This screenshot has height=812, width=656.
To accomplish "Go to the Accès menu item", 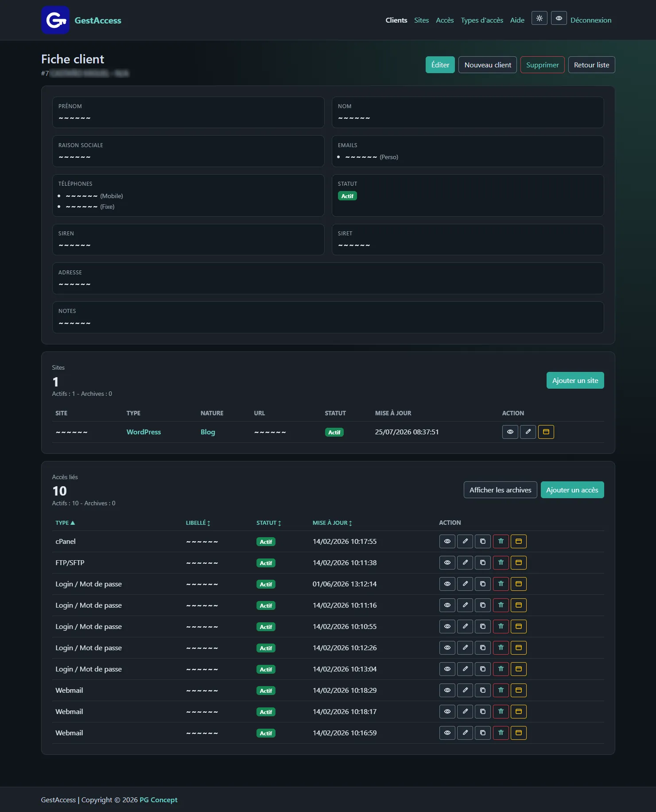I will (445, 20).
